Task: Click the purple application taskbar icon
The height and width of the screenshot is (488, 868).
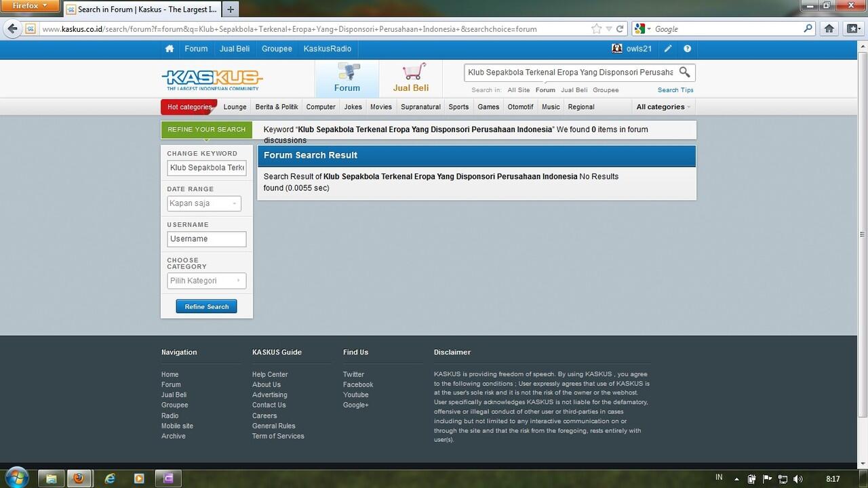Action: [168, 479]
